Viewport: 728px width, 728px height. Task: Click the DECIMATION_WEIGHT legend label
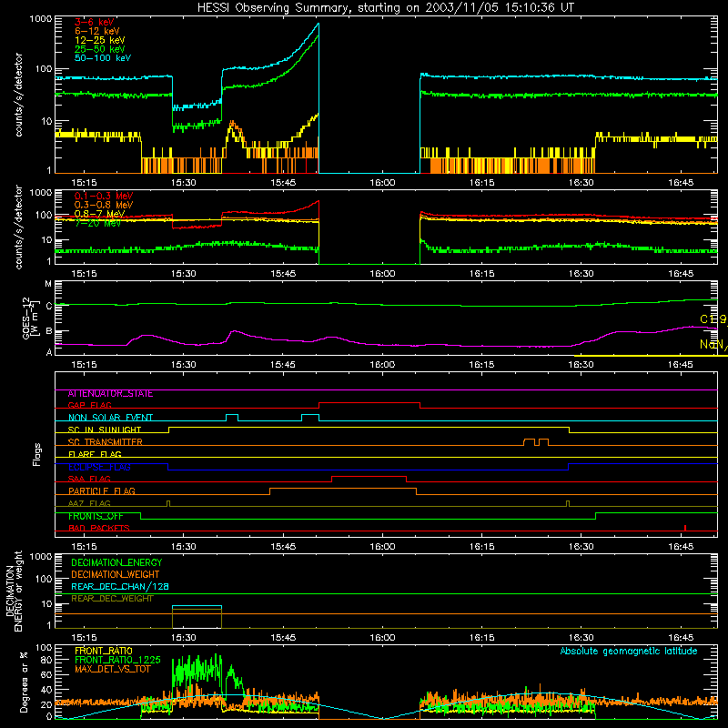(116, 575)
